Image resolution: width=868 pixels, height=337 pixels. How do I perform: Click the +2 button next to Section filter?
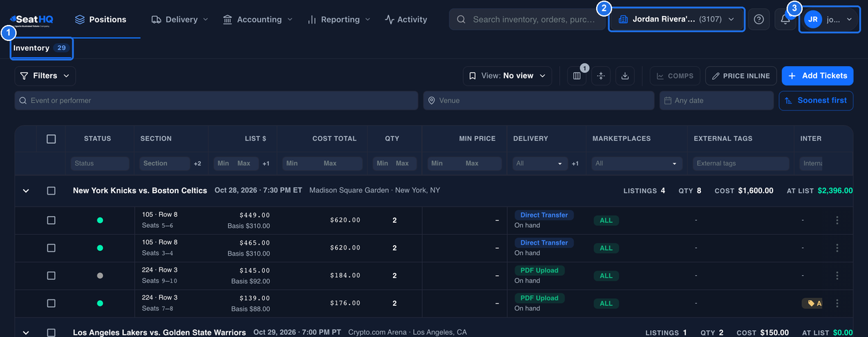coord(198,163)
